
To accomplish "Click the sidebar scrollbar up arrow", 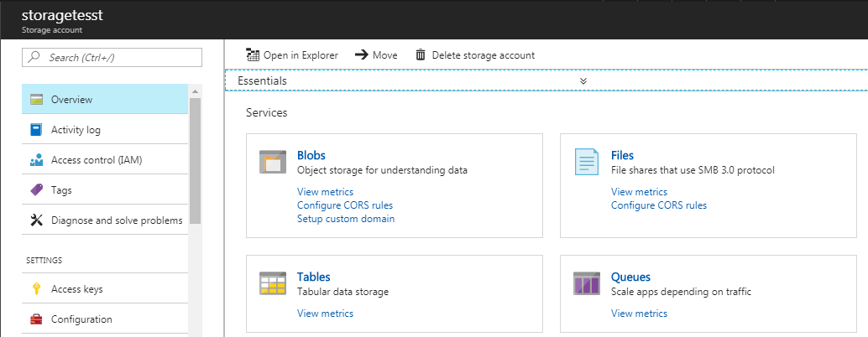I will [195, 91].
